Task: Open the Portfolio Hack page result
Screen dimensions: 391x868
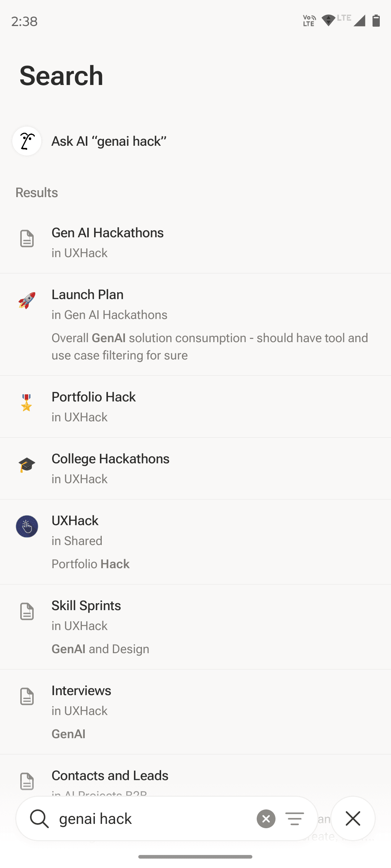Action: (x=195, y=407)
